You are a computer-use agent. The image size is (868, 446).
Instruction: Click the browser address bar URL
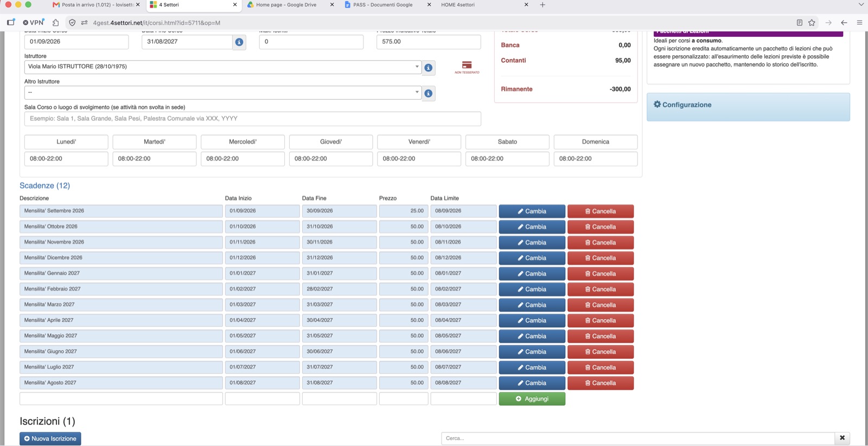coord(157,23)
